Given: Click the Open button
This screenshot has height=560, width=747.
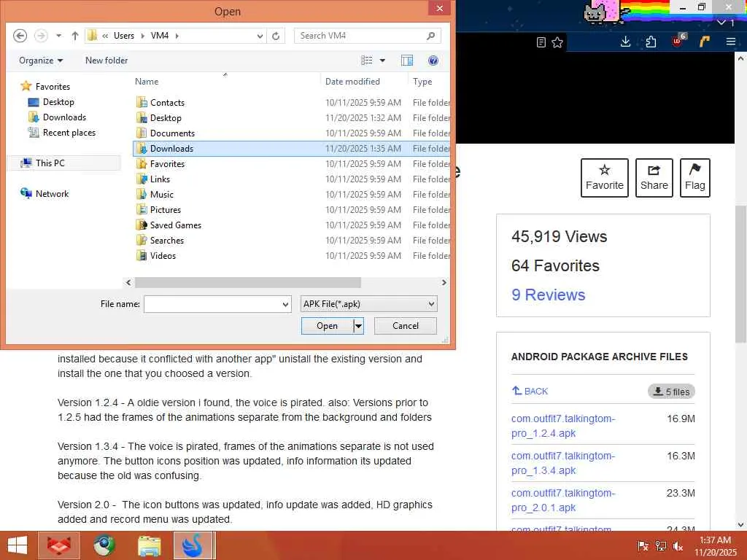Looking at the screenshot, I should coord(328,326).
